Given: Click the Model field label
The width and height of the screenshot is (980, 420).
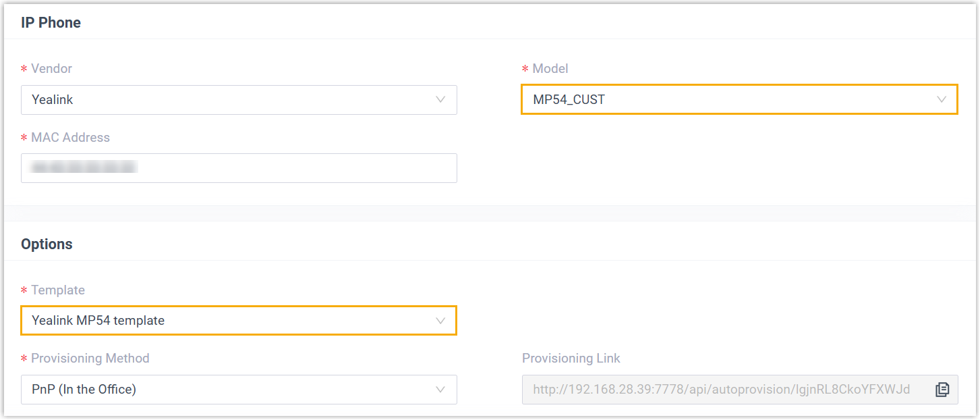Looking at the screenshot, I should (x=550, y=68).
